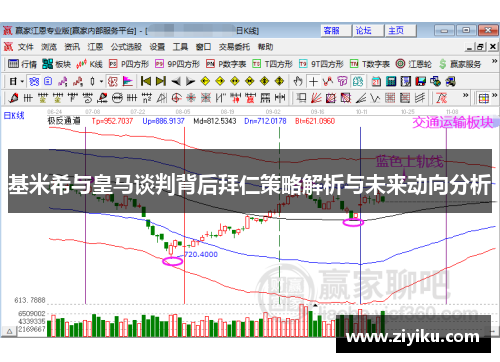Expand drawing toolbar overflow chevron
Screen dimensions: 500x362
[x=466, y=95]
